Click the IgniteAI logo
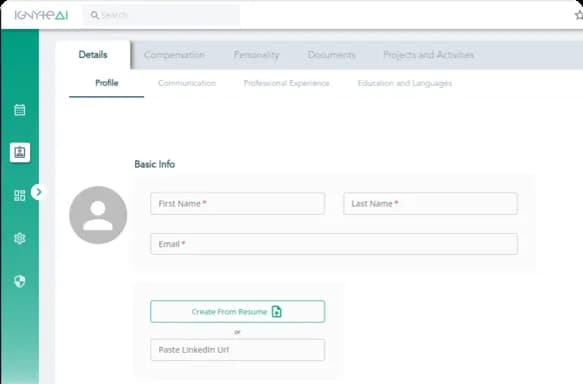This screenshot has width=583, height=384. pos(41,15)
